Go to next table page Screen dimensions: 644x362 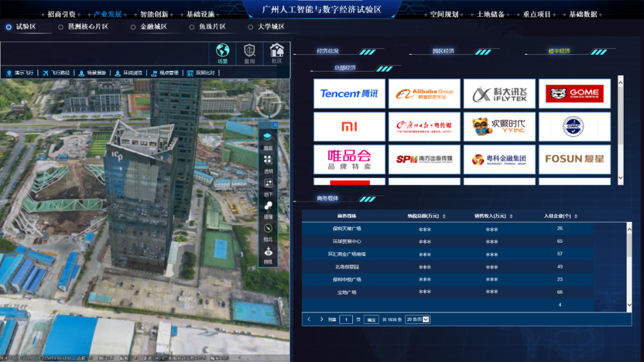pos(321,319)
